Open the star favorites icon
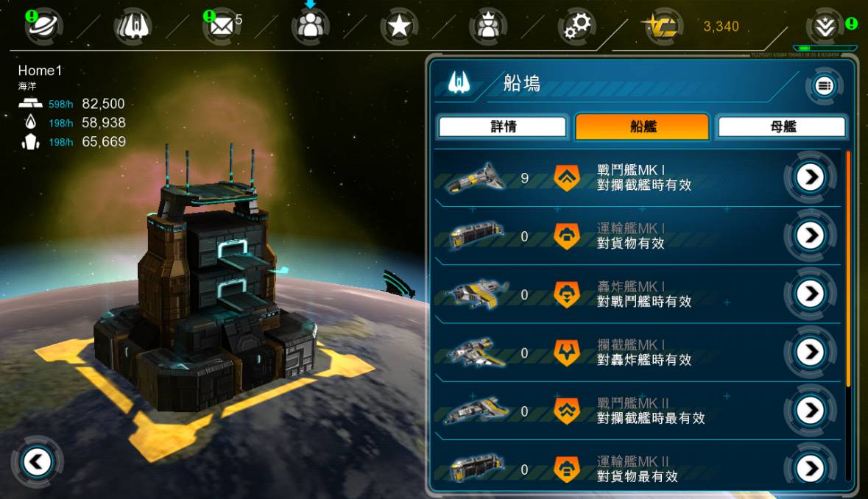868x499 pixels. 399,26
